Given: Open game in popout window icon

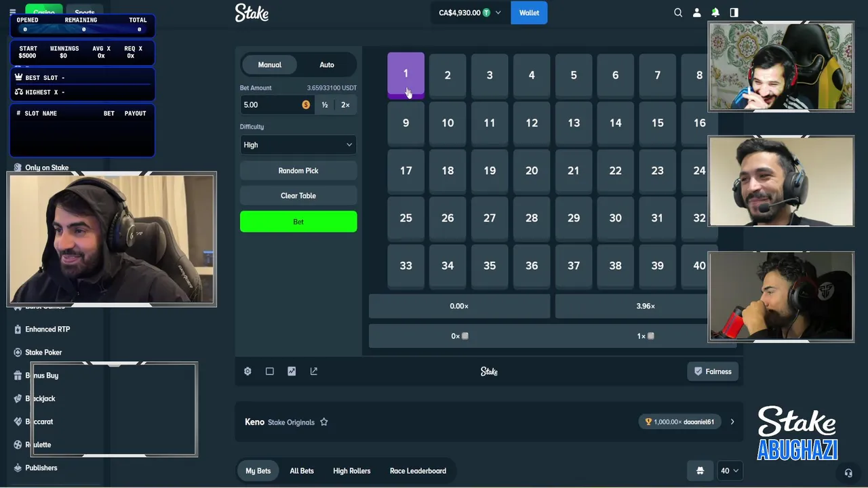Looking at the screenshot, I should pos(314,371).
